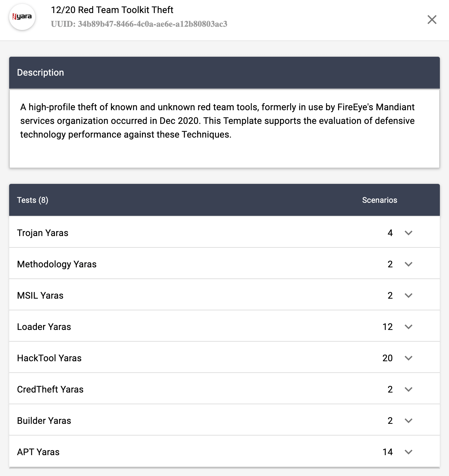Expand the Builder Yaras chevron
This screenshot has height=476, width=449.
409,421
